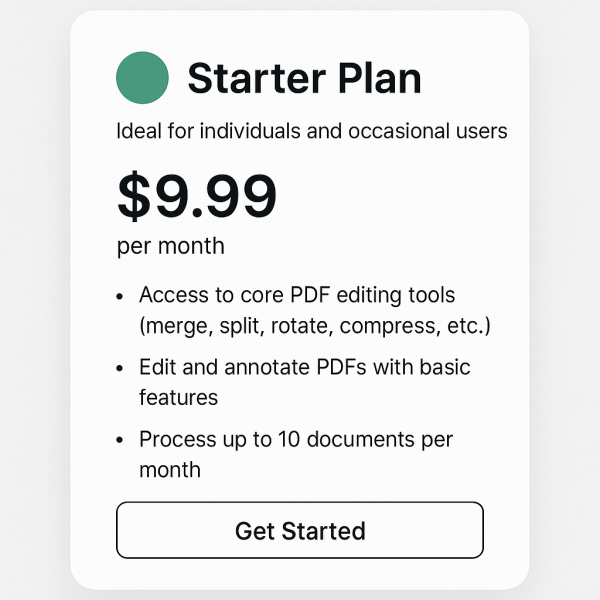Select the Starter Plan heading
Image resolution: width=600 pixels, height=600 pixels.
click(304, 78)
